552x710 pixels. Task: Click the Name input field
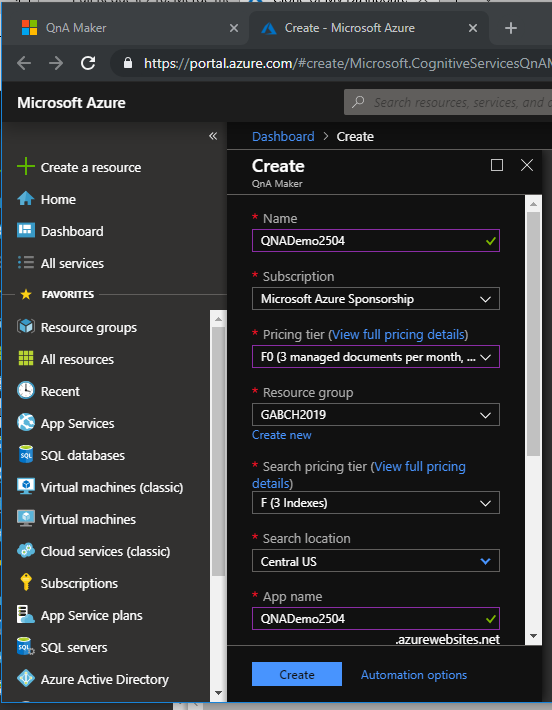pos(376,240)
